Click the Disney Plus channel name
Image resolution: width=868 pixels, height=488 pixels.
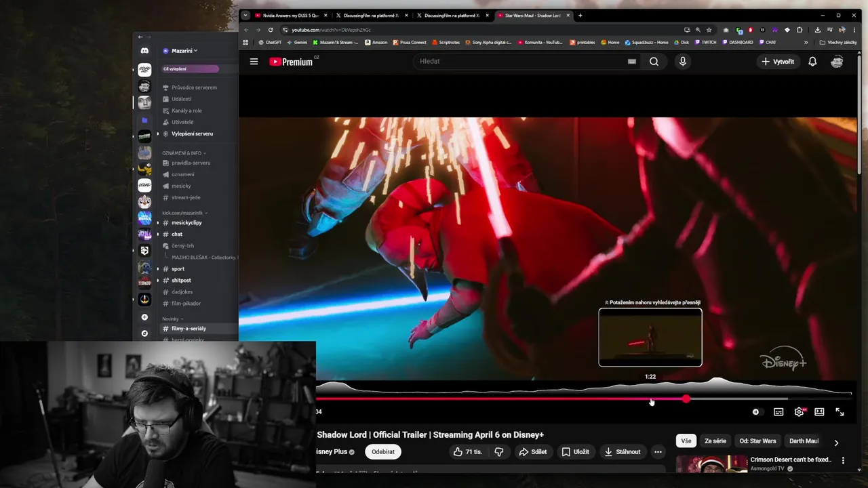(x=332, y=451)
